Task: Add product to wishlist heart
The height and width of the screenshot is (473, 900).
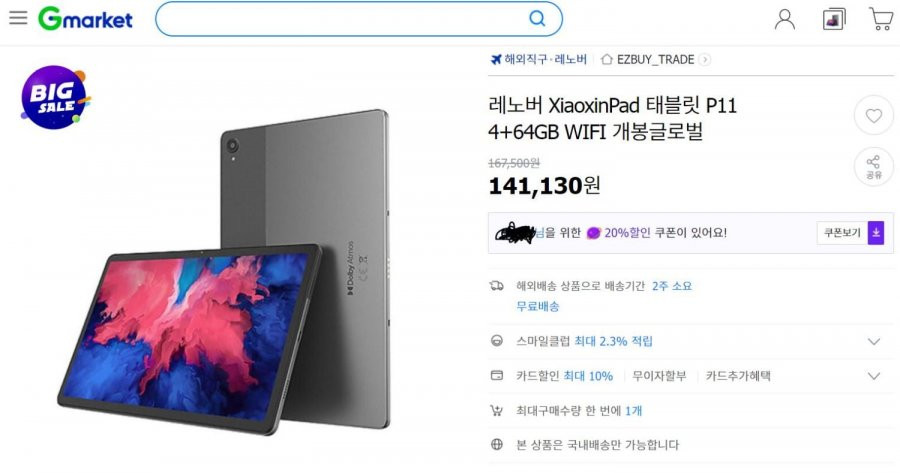Action: (874, 116)
